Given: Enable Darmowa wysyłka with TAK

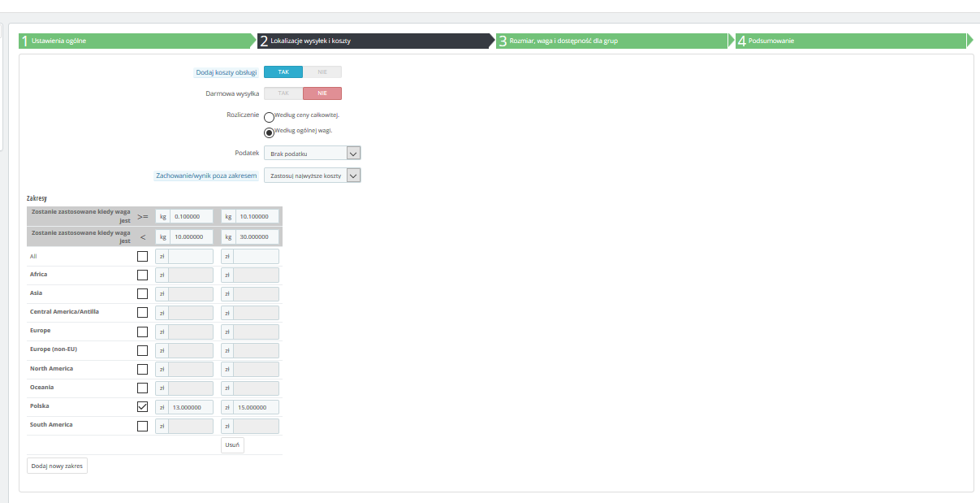Looking at the screenshot, I should (x=283, y=93).
